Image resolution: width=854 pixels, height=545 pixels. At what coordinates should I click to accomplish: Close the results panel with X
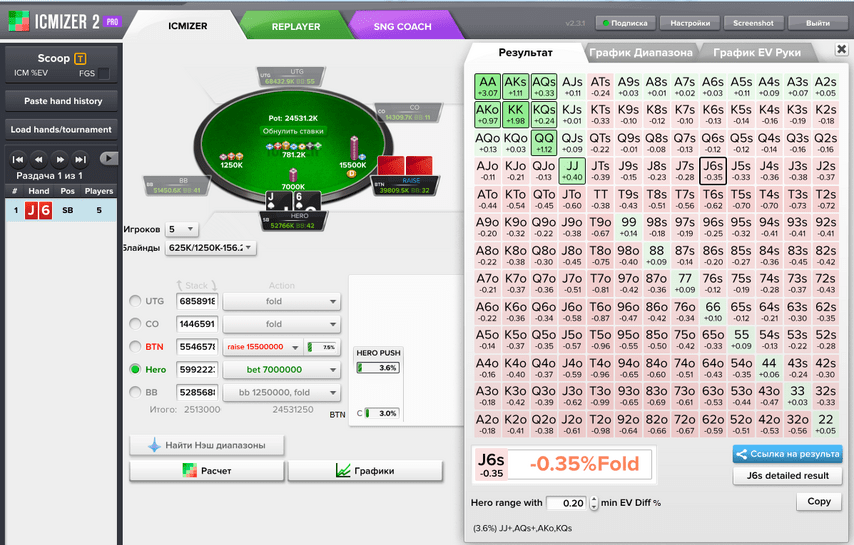point(841,49)
